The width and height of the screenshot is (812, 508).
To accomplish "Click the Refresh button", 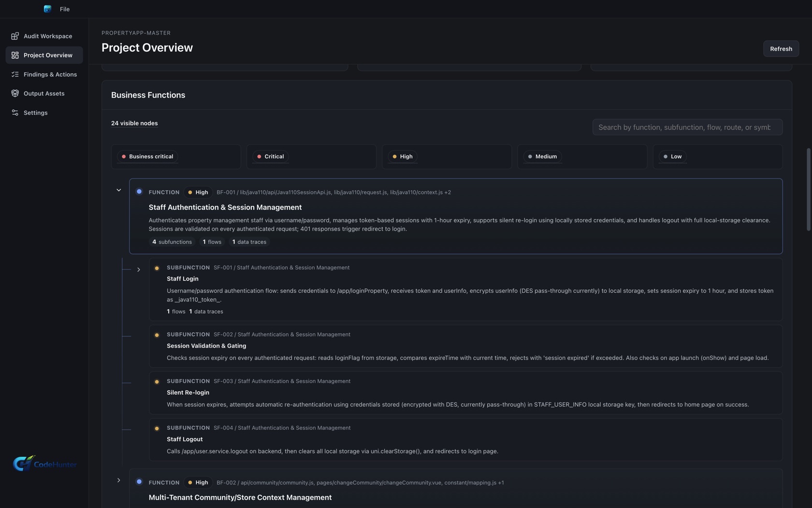I will click(781, 49).
